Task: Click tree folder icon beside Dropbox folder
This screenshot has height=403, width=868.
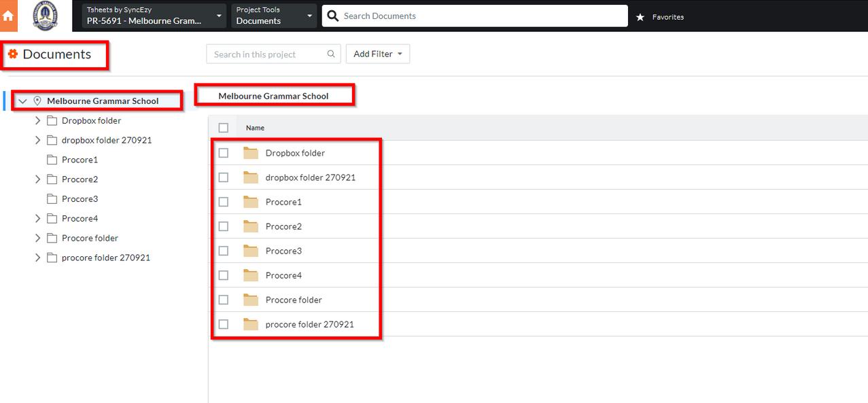Action: [x=52, y=120]
